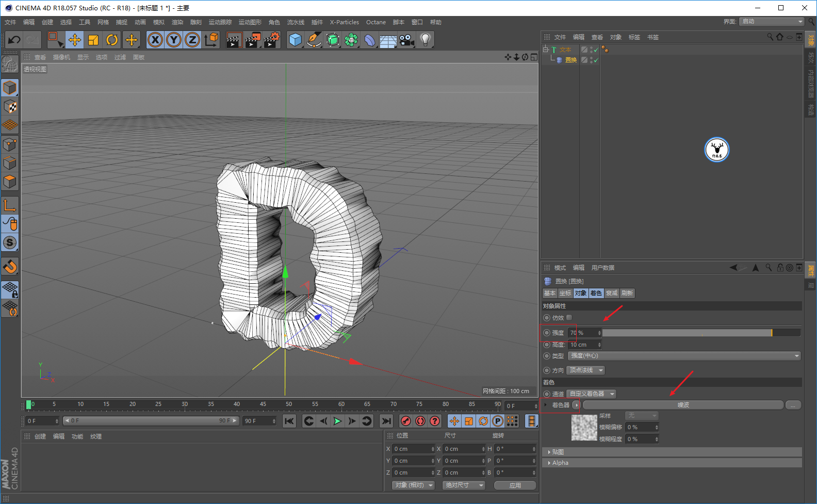Screen dimensions: 817x504
Task: Click the Render to Picture Viewer icon
Action: click(x=252, y=40)
